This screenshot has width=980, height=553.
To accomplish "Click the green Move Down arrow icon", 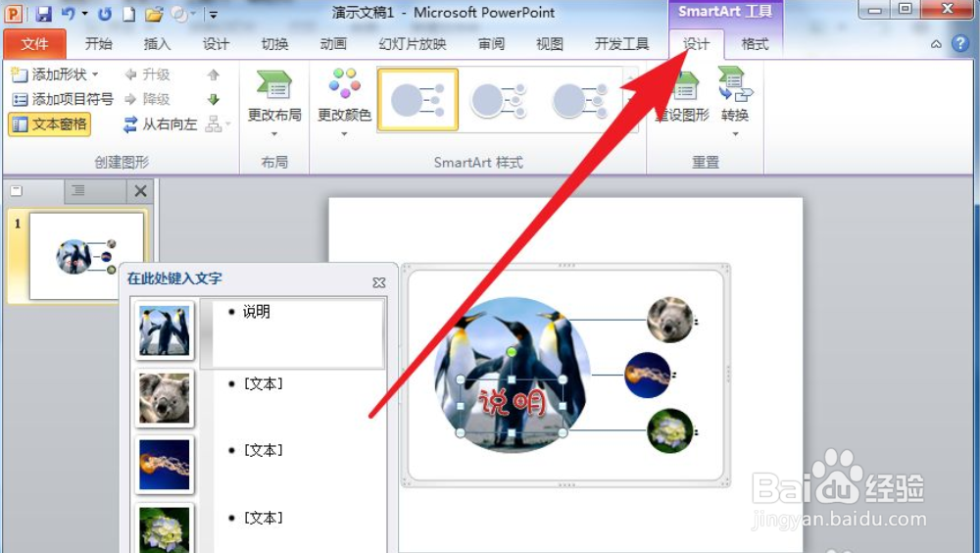I will click(213, 99).
